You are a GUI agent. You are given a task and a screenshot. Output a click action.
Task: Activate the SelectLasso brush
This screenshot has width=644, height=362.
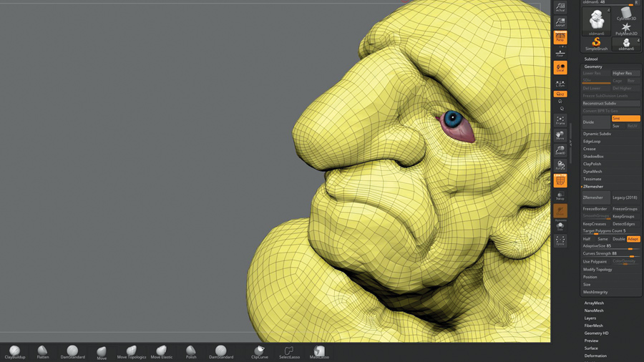coord(289,352)
